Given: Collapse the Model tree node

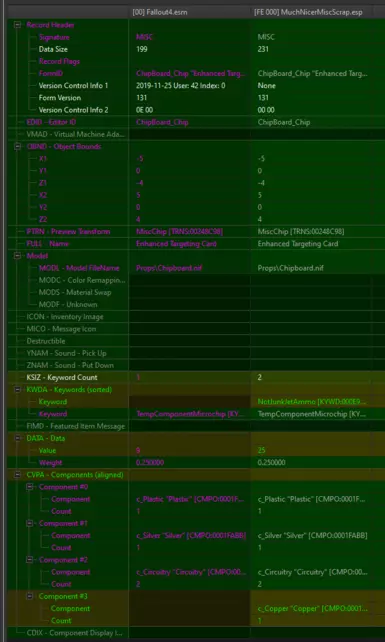Looking at the screenshot, I should pyautogui.click(x=18, y=256).
